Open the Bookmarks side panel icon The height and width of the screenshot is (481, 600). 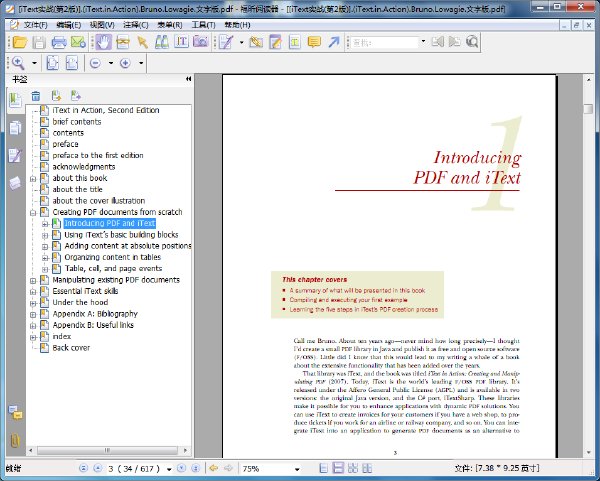(x=15, y=100)
